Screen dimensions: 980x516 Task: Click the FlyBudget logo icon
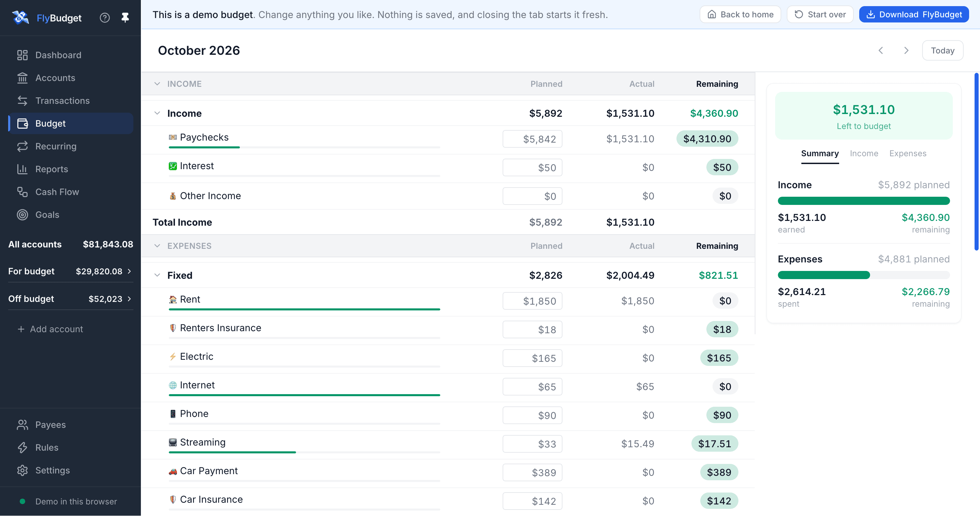(20, 17)
